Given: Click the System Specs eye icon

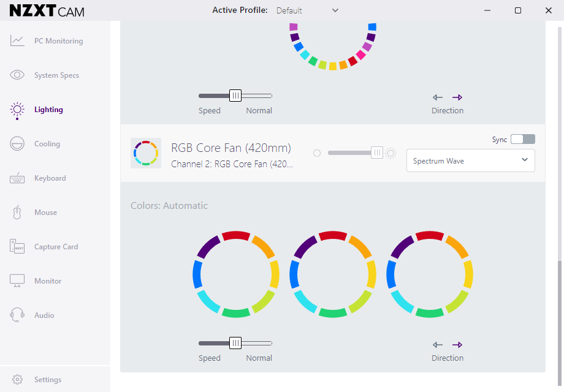Looking at the screenshot, I should [x=17, y=75].
